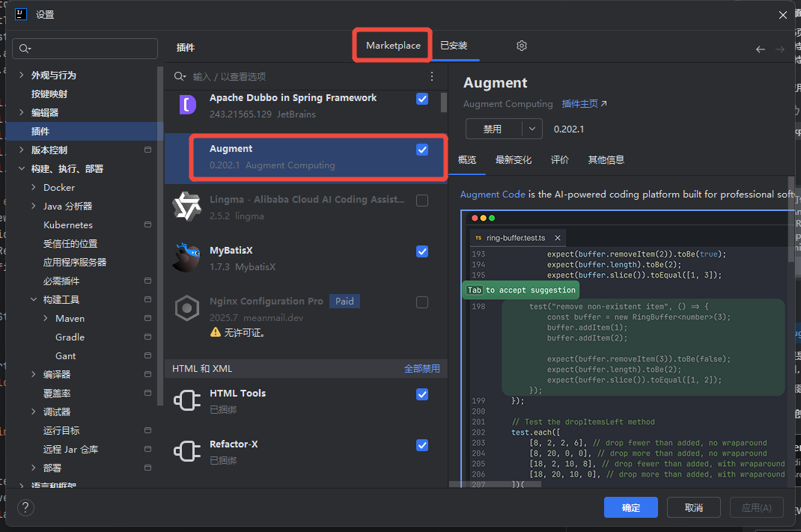Switch to the 已安装 tab
Viewport: 801px width, 532px height.
[454, 46]
